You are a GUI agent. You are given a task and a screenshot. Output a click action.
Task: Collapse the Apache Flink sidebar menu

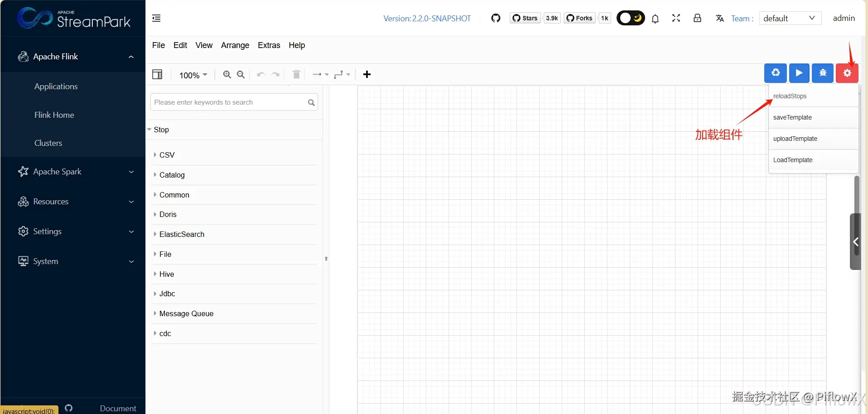(x=73, y=57)
